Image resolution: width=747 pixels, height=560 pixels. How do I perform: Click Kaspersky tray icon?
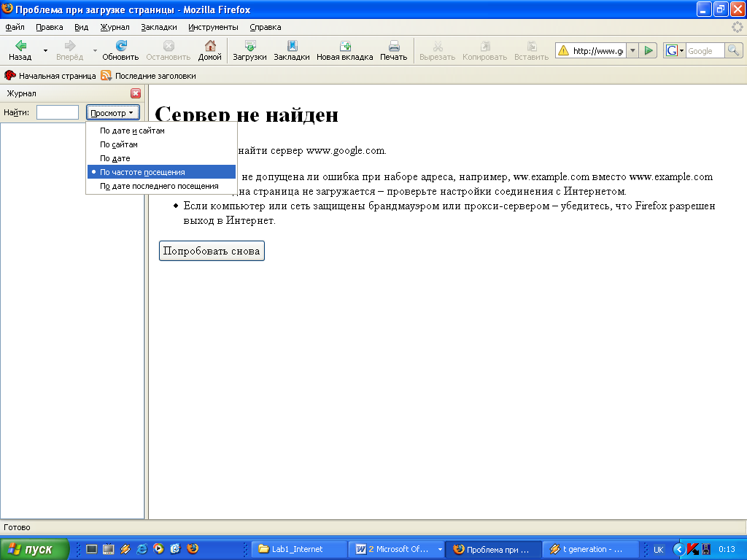coord(693,549)
